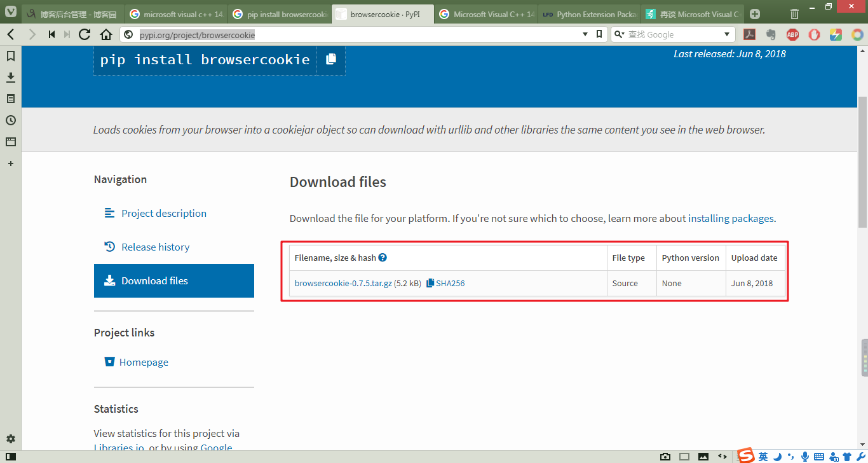Open Project description navigation link
The height and width of the screenshot is (463, 868).
click(x=164, y=213)
